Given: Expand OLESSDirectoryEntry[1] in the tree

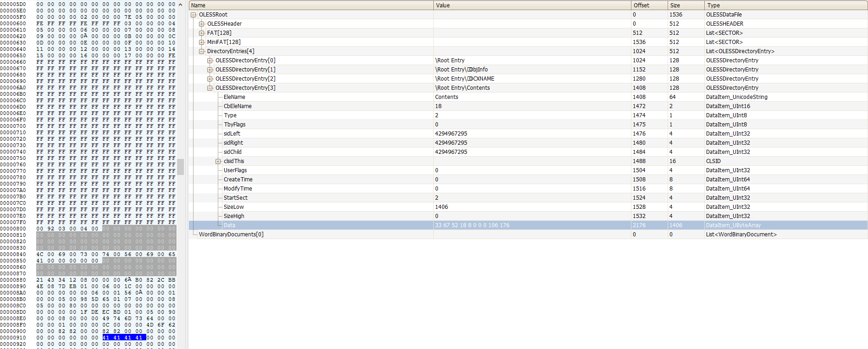Looking at the screenshot, I should (x=210, y=70).
